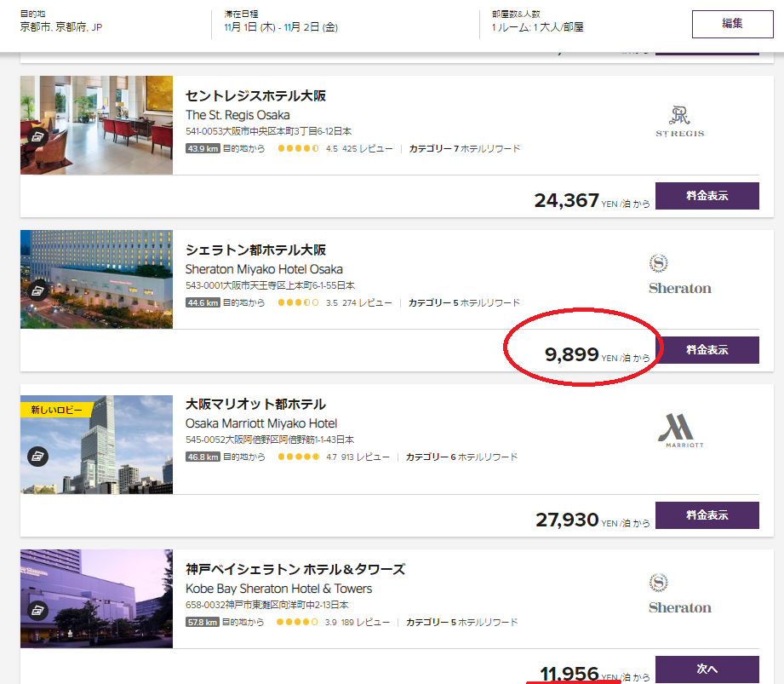Viewport: 784px width, 684px height.
Task: Open photo gallery icon on St. Regis Osaka image
Action: (38, 136)
